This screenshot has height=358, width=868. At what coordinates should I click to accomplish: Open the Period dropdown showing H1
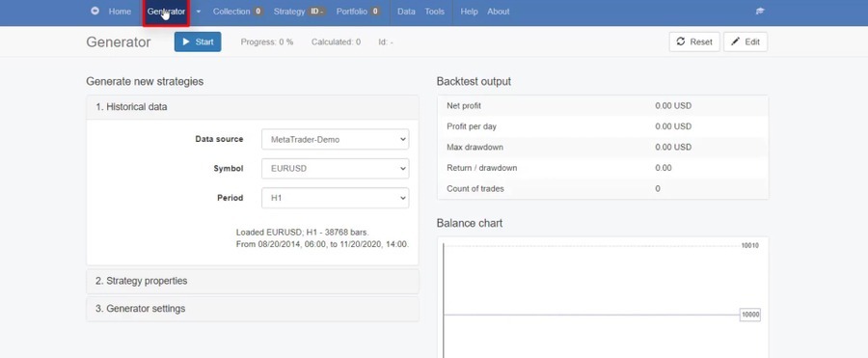point(335,198)
